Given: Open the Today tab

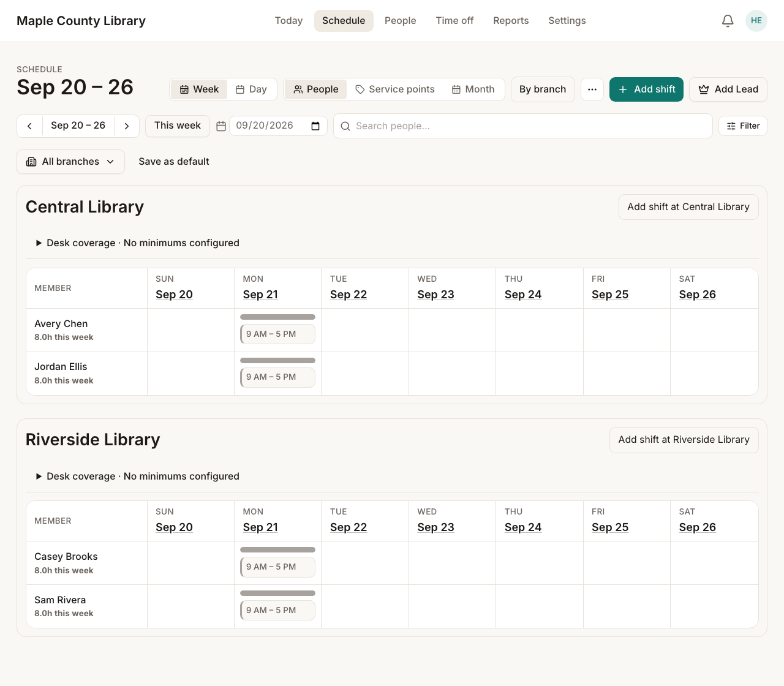Looking at the screenshot, I should tap(288, 21).
